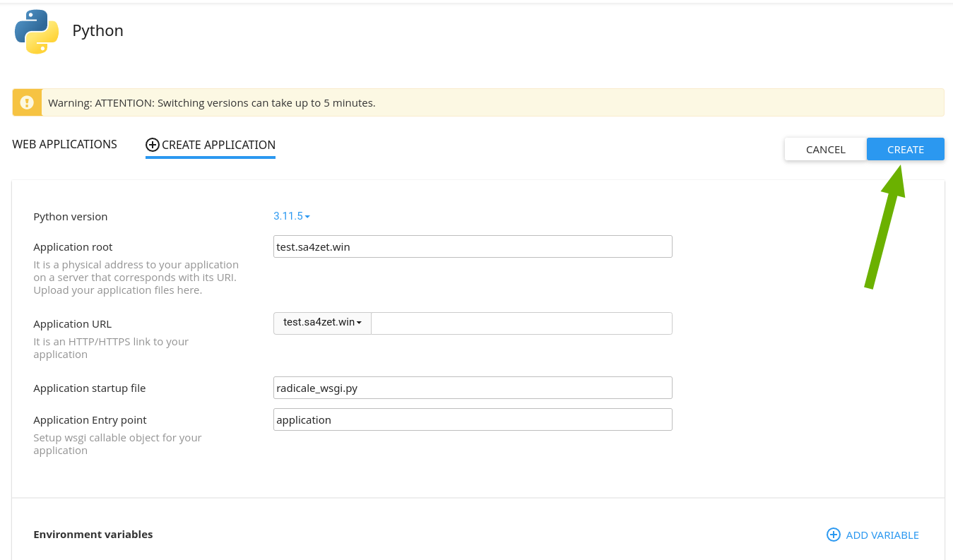The image size is (953, 560).
Task: Click the ADD VARIABLE link text
Action: pyautogui.click(x=882, y=535)
